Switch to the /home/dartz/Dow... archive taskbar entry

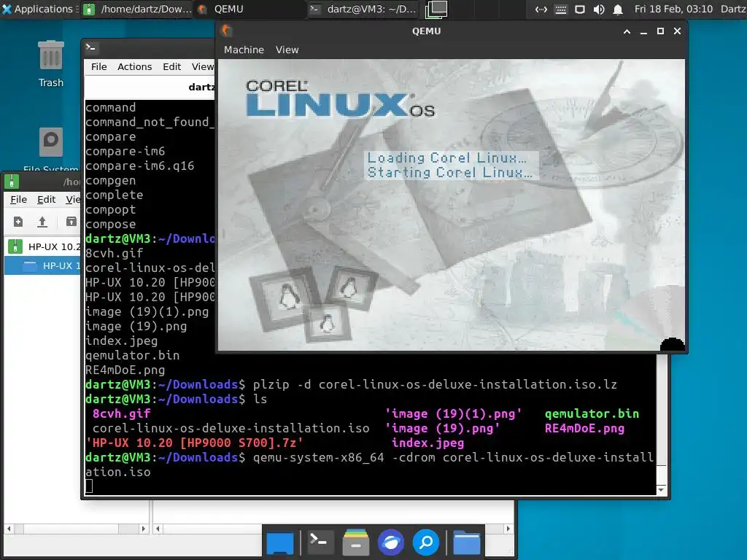point(137,9)
